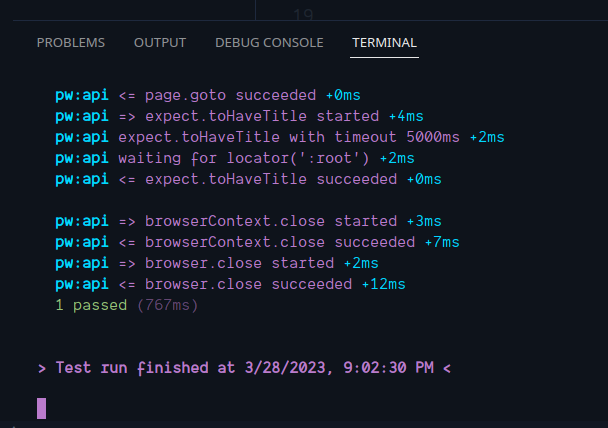Click the 'browserContext.close succeeded' log line
This screenshot has height=428, width=608.
pos(257,242)
